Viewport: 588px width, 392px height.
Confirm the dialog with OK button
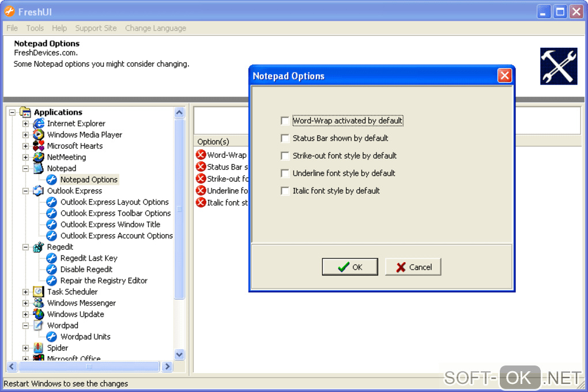[x=350, y=267]
